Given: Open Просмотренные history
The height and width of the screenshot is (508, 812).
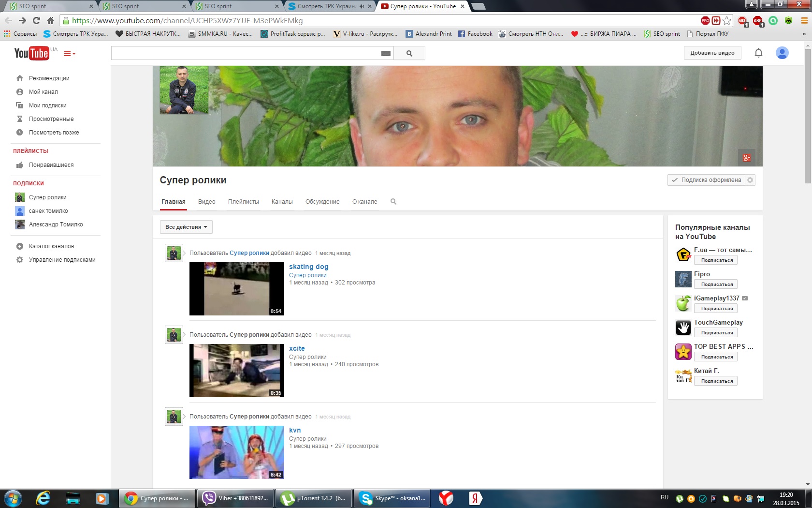Looking at the screenshot, I should [51, 119].
